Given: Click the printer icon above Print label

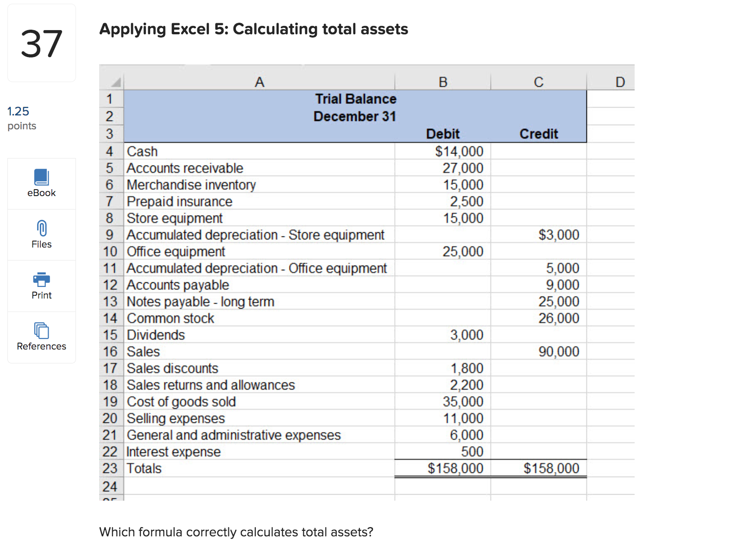Looking at the screenshot, I should (41, 279).
